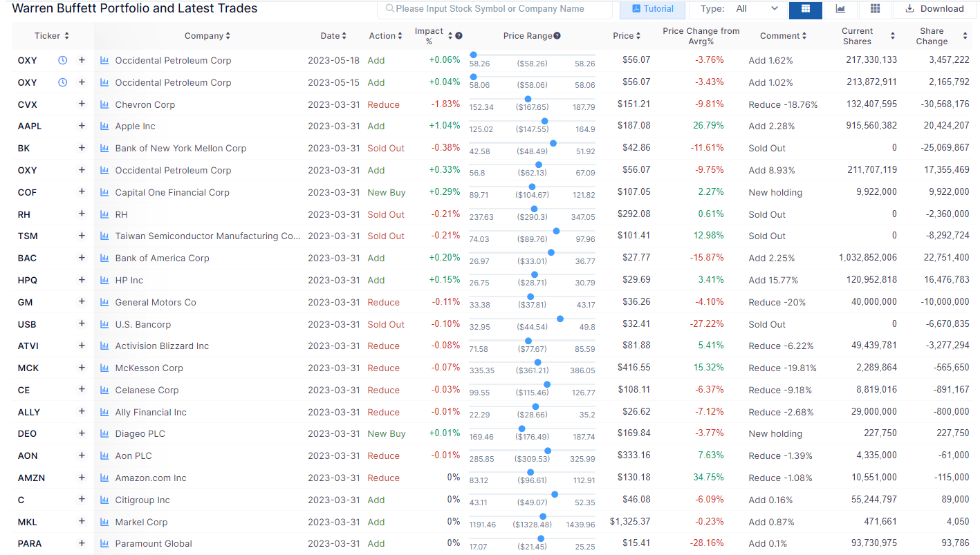The width and height of the screenshot is (980, 555).
Task: Click the clock icon in the 2023-05-18 OXY row
Action: point(62,60)
